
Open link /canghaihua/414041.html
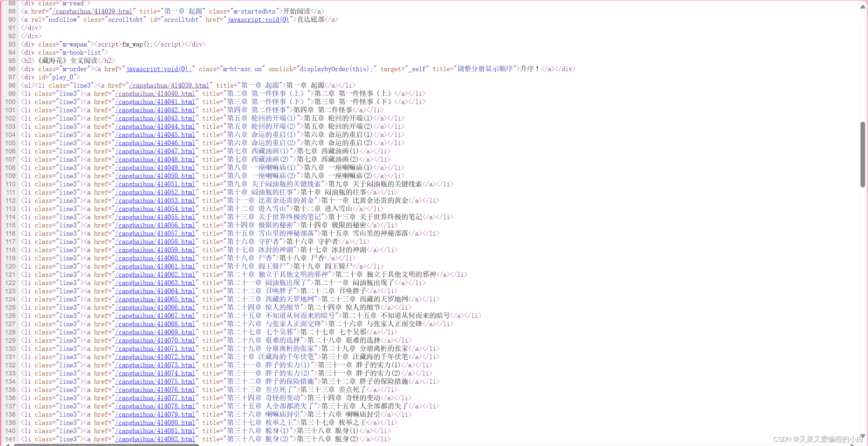(155, 102)
